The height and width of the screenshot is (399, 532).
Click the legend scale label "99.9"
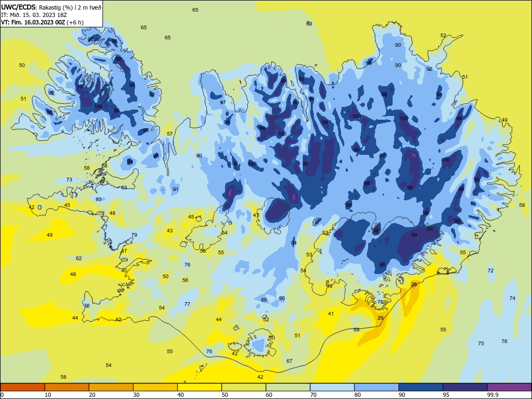pyautogui.click(x=492, y=395)
